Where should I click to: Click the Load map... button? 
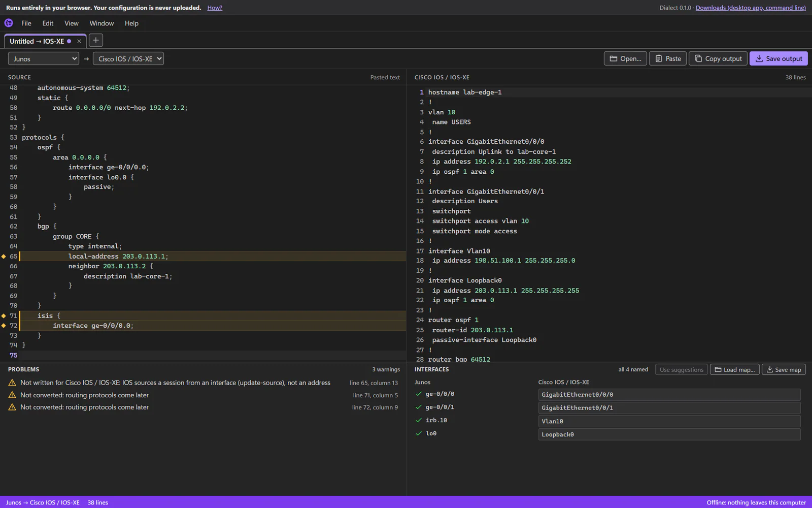tap(734, 369)
